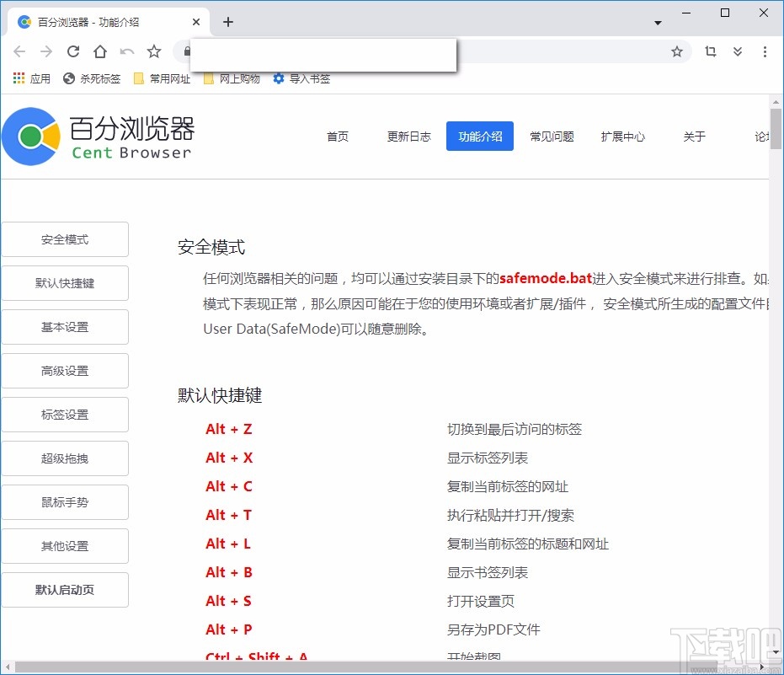Click the 执行粘贴并打开/搜索 description
This screenshot has height=675, width=784.
pyautogui.click(x=510, y=515)
